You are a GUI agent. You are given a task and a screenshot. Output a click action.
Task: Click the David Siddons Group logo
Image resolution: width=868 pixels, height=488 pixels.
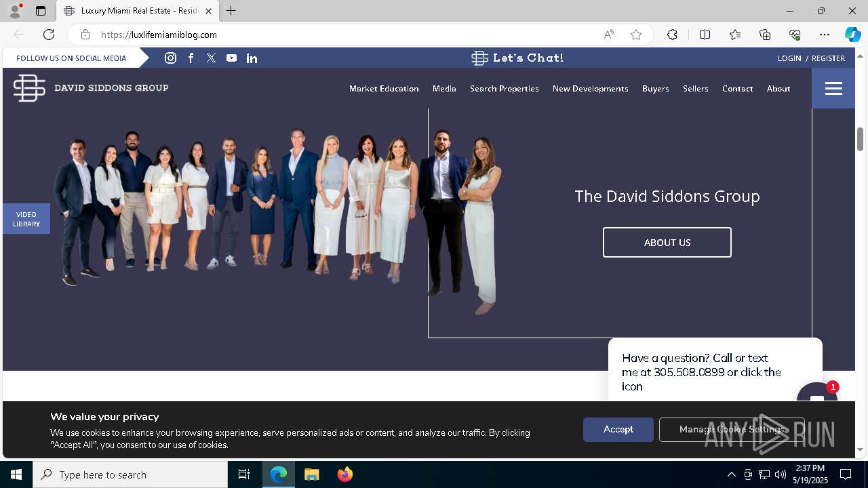pos(91,88)
